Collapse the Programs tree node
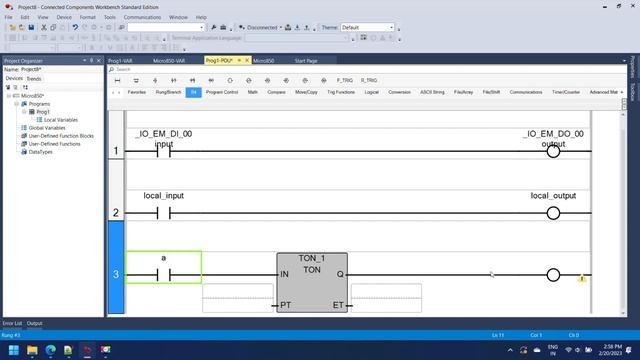 click(x=17, y=104)
